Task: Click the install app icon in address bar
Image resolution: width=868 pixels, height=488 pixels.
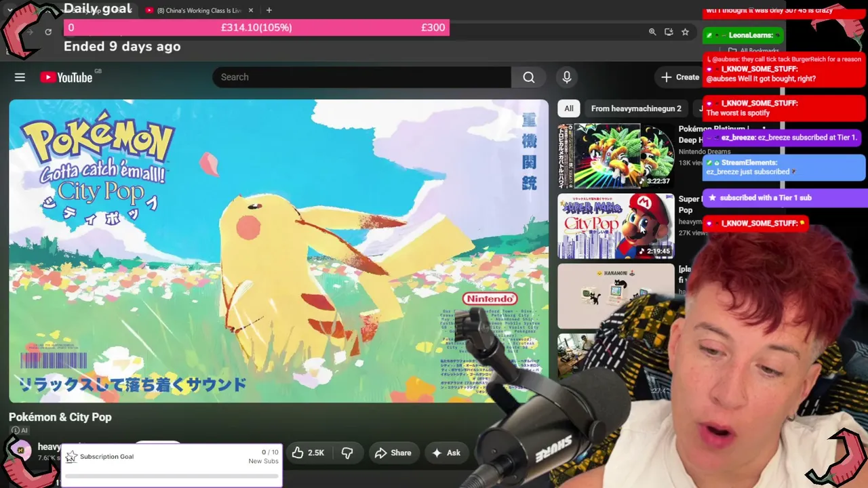Action: [669, 32]
